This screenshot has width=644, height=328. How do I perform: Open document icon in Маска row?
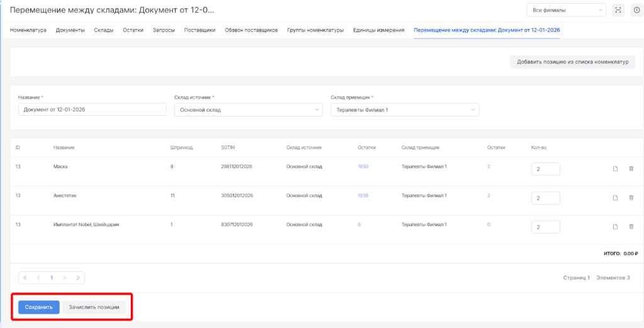tap(616, 169)
